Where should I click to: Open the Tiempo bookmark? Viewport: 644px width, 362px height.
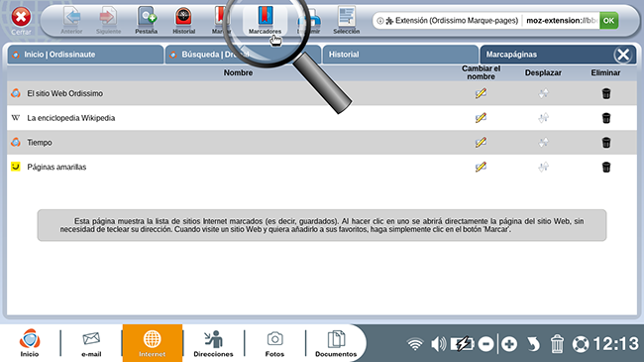[40, 143]
